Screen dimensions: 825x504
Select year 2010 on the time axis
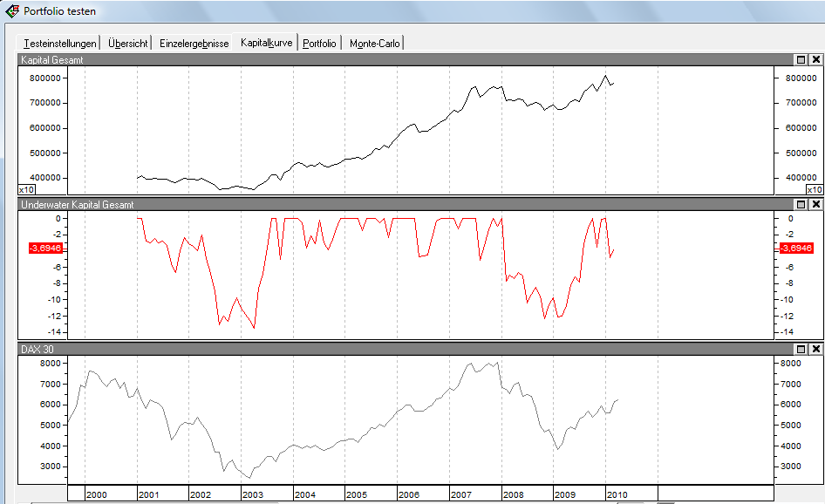pos(617,494)
